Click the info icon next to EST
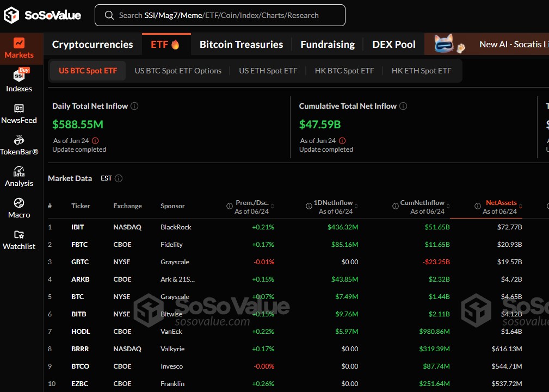 [119, 178]
